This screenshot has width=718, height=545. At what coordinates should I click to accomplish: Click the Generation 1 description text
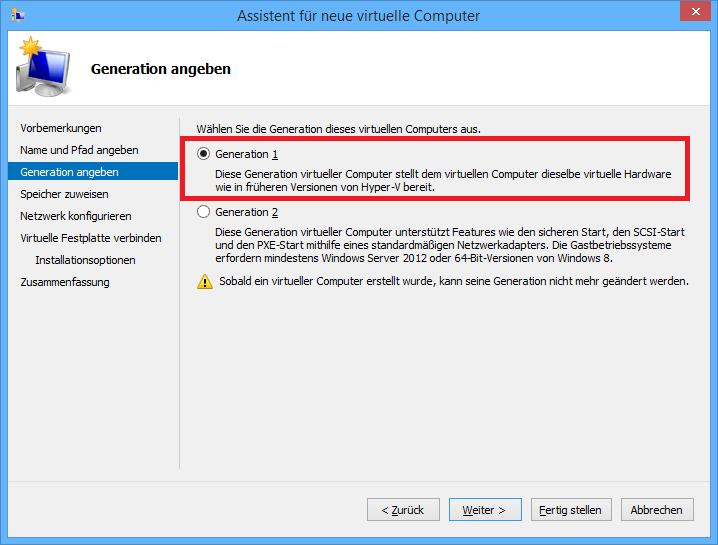tap(443, 180)
